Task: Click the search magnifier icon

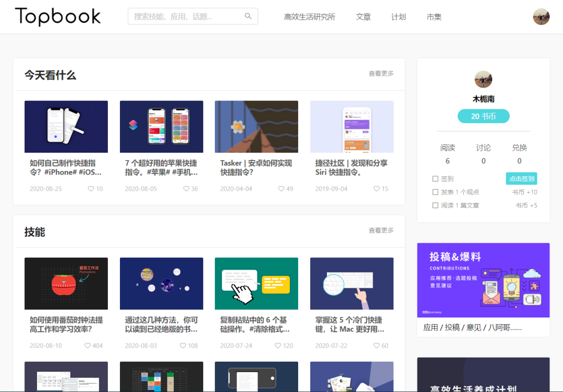Action: click(248, 16)
